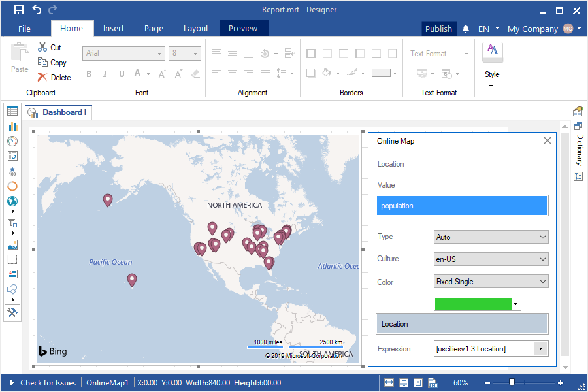Click the green color swatch
Screen dimensions: 588x392
[473, 304]
